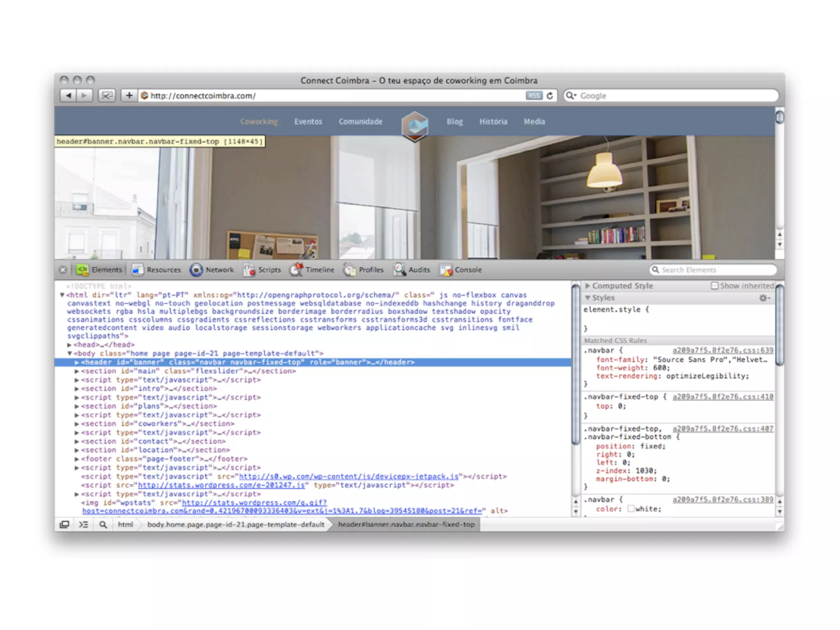Click the Eventos navigation menu item
This screenshot has width=840, height=630.
click(x=308, y=122)
